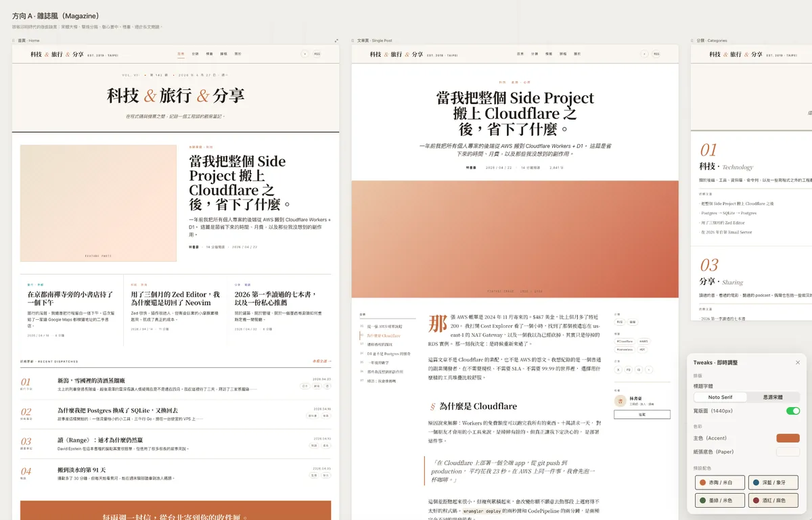Click the 首頁 tab in Home navigation

tap(181, 53)
